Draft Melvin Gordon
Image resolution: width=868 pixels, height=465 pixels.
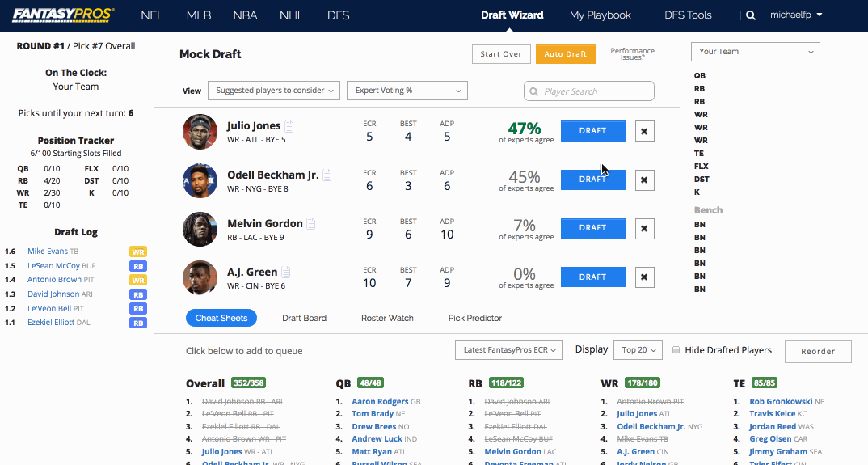coord(593,228)
